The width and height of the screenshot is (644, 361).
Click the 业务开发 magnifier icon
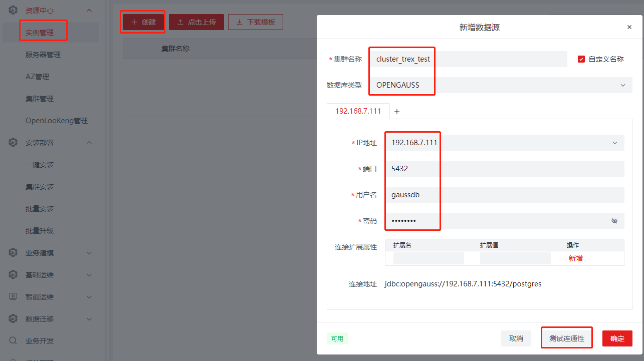click(x=12, y=340)
